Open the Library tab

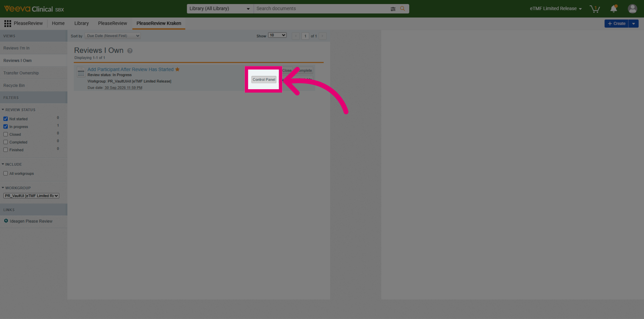pyautogui.click(x=82, y=23)
